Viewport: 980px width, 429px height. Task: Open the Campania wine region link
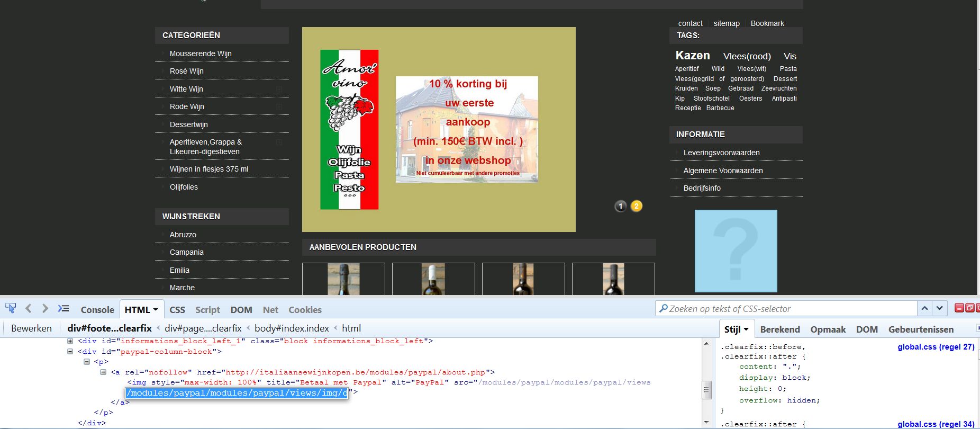click(186, 252)
